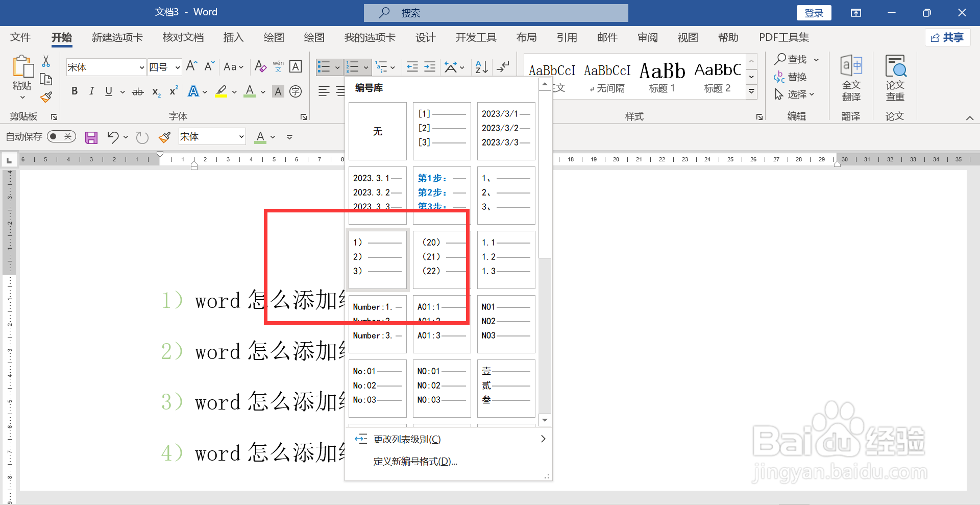Expand the Find dropdown arrow
The image size is (980, 505).
click(816, 60)
